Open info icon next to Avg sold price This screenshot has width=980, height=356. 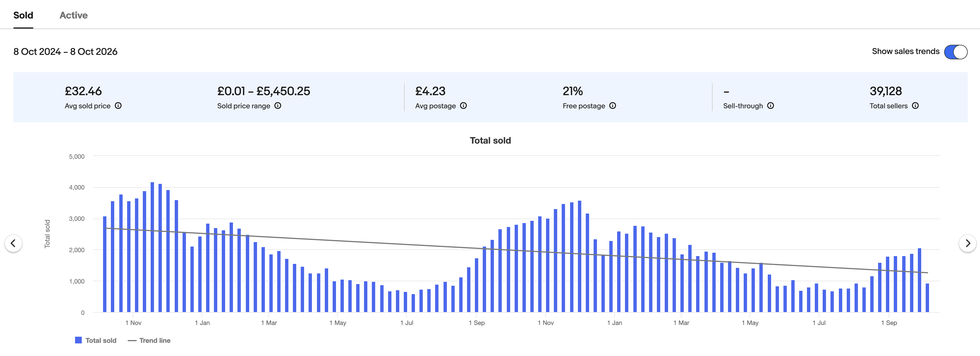coord(118,106)
